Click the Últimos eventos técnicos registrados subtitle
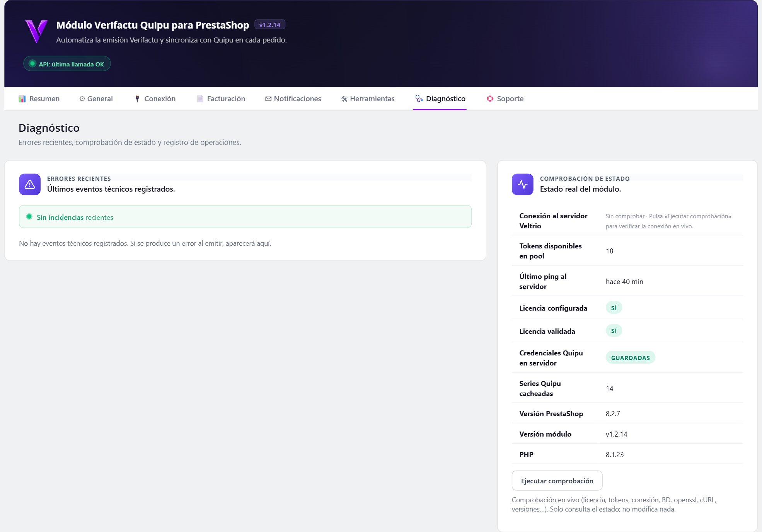Image resolution: width=762 pixels, height=532 pixels. [x=111, y=189]
